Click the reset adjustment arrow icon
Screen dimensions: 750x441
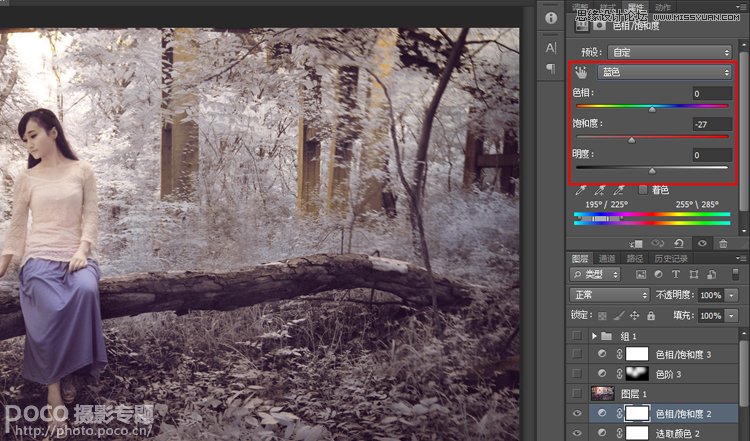click(x=680, y=243)
